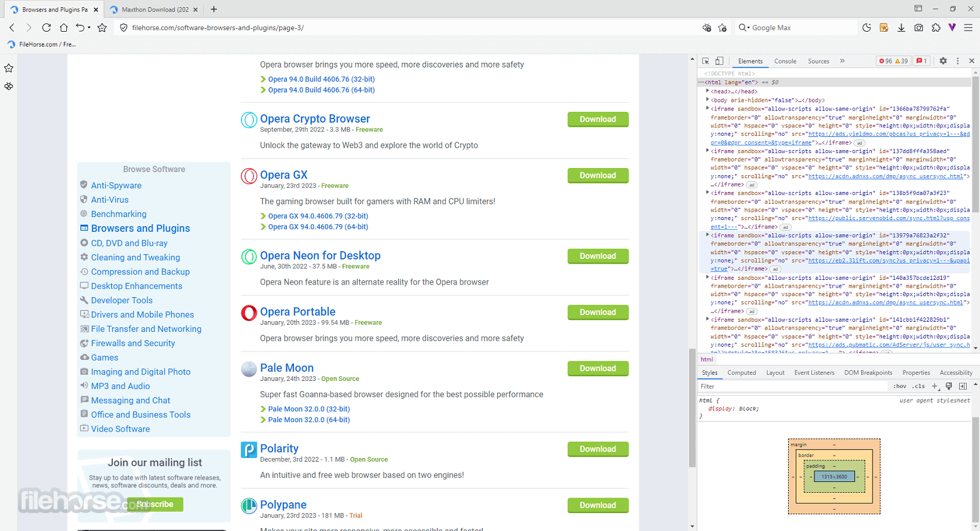Open the browser main menu
The image size is (980, 531).
coord(968,28)
